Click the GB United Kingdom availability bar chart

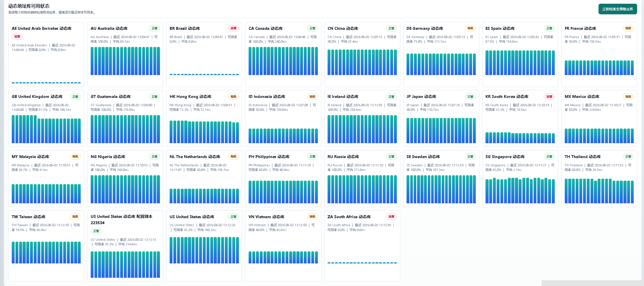pyautogui.click(x=46, y=129)
